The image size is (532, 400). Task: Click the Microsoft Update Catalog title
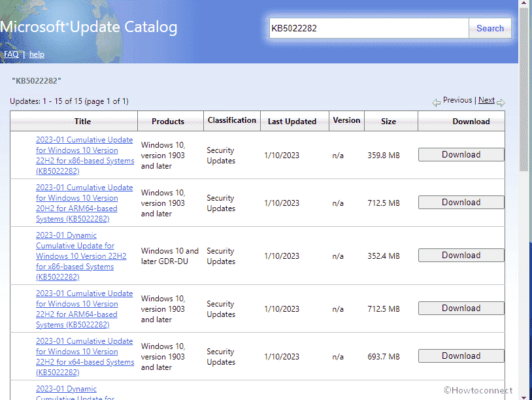point(89,27)
